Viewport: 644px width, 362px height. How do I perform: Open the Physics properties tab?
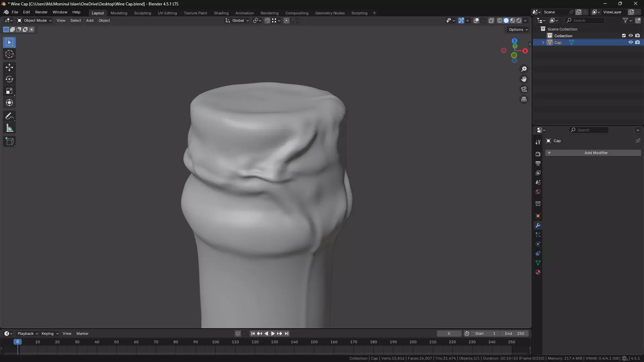538,244
